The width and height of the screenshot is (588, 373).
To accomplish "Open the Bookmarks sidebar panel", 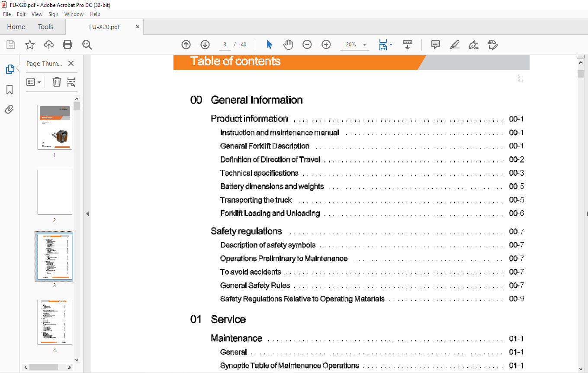I will pyautogui.click(x=10, y=90).
